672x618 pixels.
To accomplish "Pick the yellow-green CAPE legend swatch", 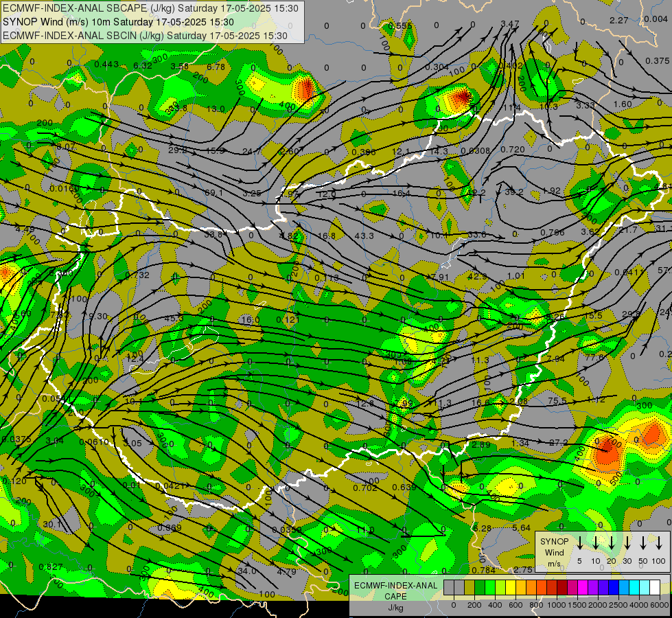I will 500,588.
